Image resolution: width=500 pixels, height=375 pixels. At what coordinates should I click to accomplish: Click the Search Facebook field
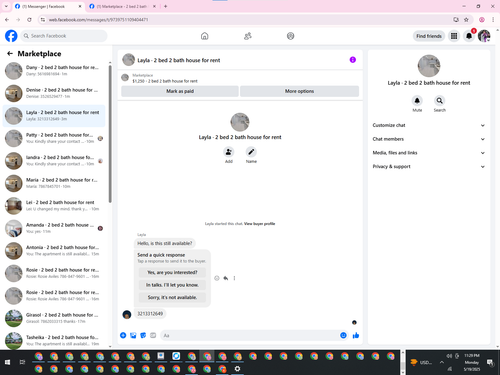click(x=64, y=36)
